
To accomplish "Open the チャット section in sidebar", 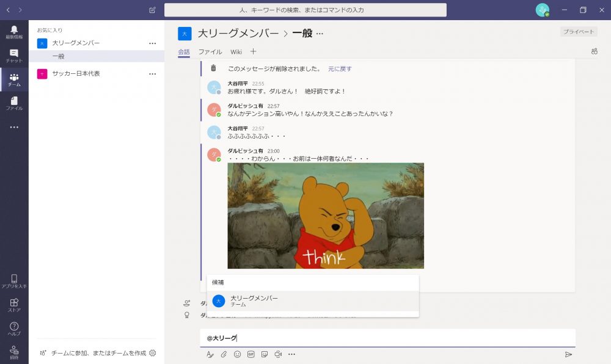I will click(13, 56).
